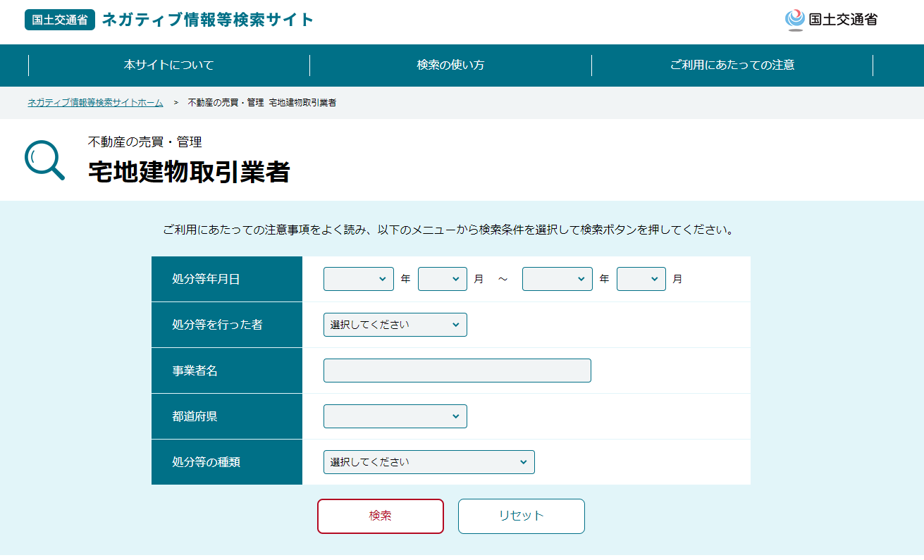
Task: Click the magnifying glass search icon
Action: point(44,160)
